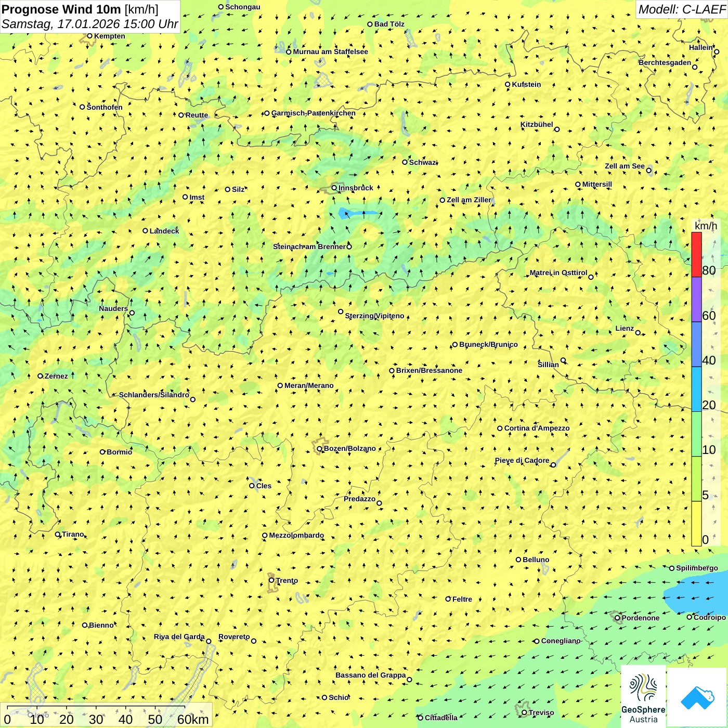The height and width of the screenshot is (728, 728).
Task: Click the Landeck location marker
Action: click(146, 231)
